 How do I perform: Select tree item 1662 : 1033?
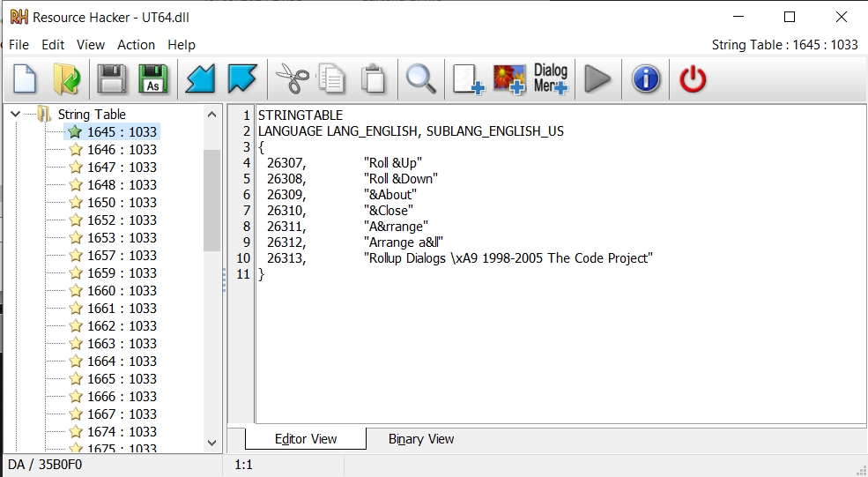(122, 326)
